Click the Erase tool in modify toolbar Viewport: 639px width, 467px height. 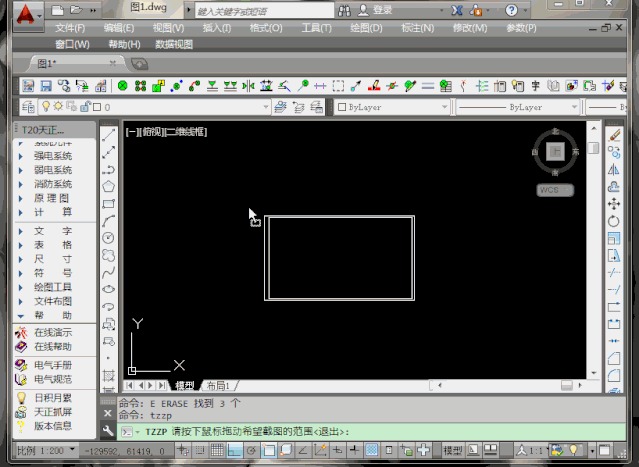point(614,135)
